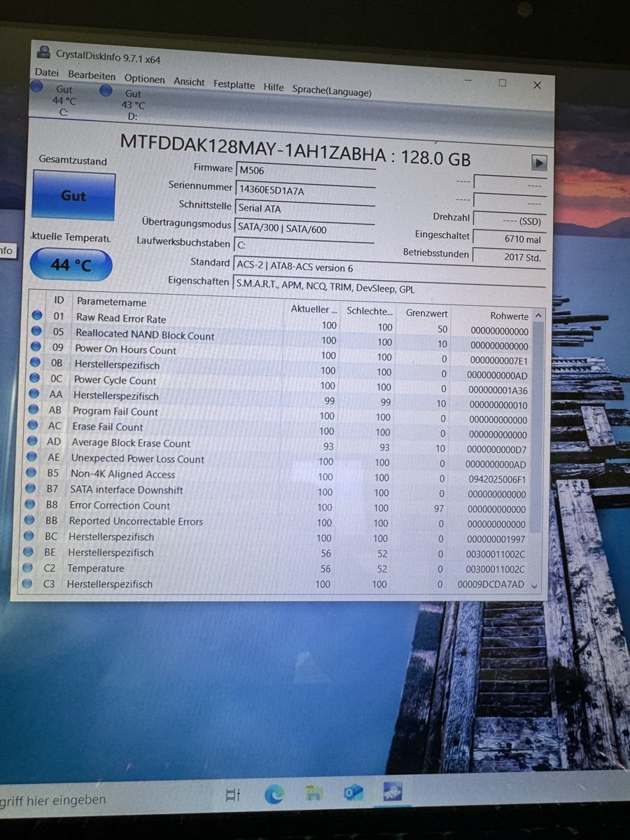Select drive C: status tab at 44 °C
Screen dimensions: 630x840
coord(57,99)
